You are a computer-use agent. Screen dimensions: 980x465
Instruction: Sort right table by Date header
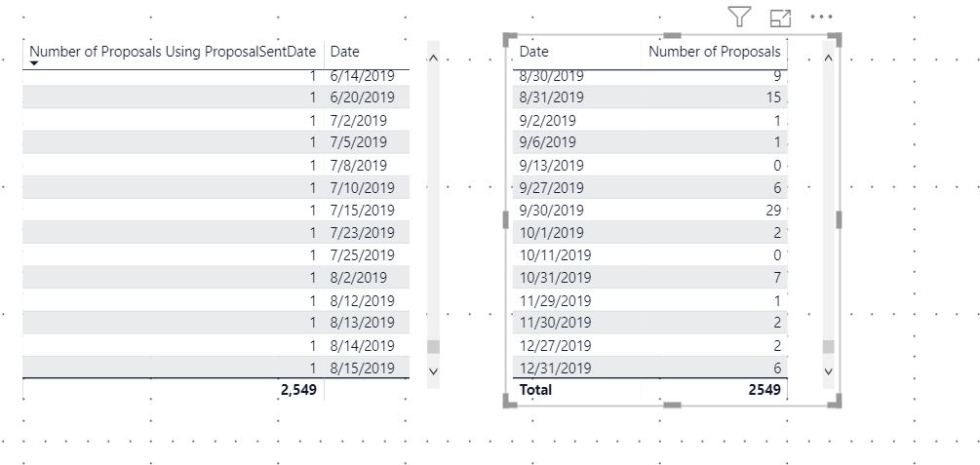pyautogui.click(x=533, y=52)
